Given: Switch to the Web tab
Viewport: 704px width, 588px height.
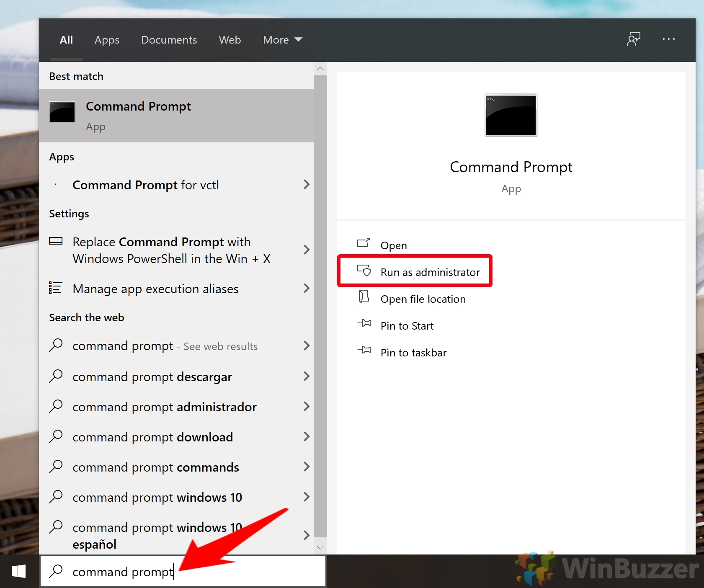Looking at the screenshot, I should pos(230,40).
